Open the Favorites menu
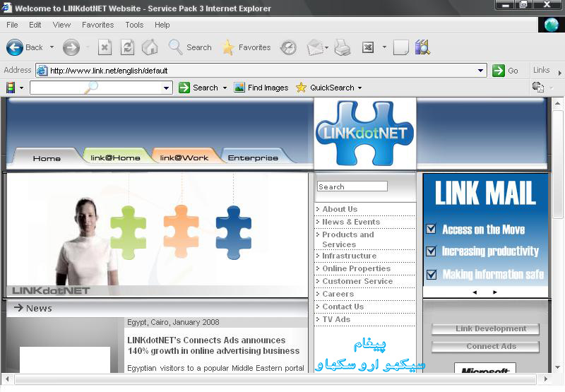Screen dimensions: 565x392 pyautogui.click(x=97, y=25)
